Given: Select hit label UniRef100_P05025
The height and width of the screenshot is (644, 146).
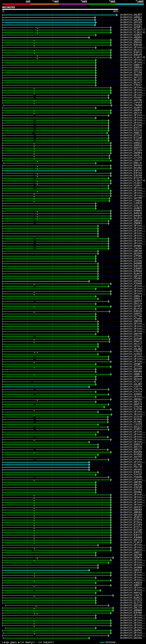Looking at the screenshot, I should click(131, 351).
